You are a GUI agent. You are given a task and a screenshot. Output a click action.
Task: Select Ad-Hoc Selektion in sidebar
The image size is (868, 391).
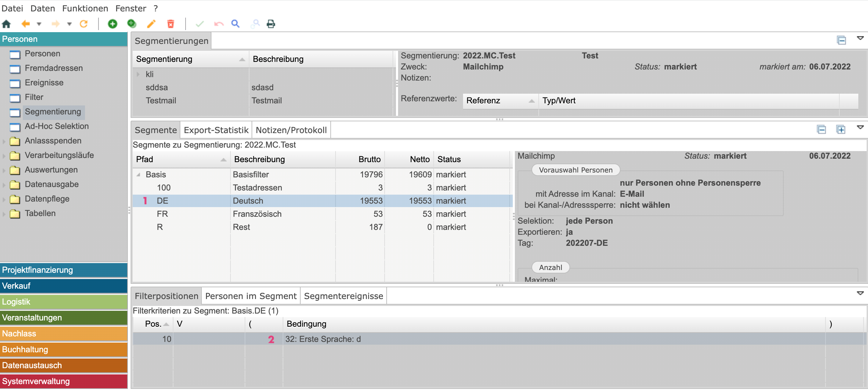point(57,126)
